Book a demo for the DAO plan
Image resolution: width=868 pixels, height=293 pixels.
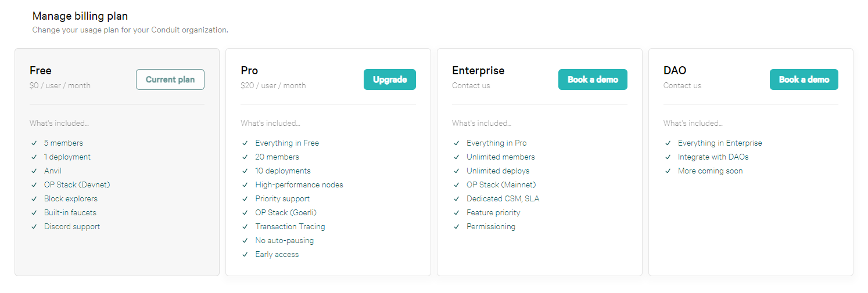click(x=804, y=79)
